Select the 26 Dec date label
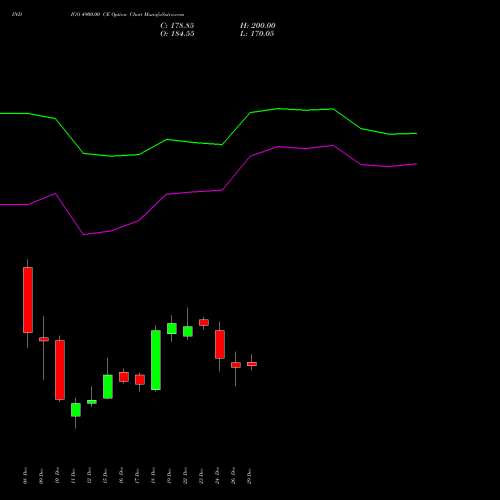The width and height of the screenshot is (500, 500). [x=234, y=476]
